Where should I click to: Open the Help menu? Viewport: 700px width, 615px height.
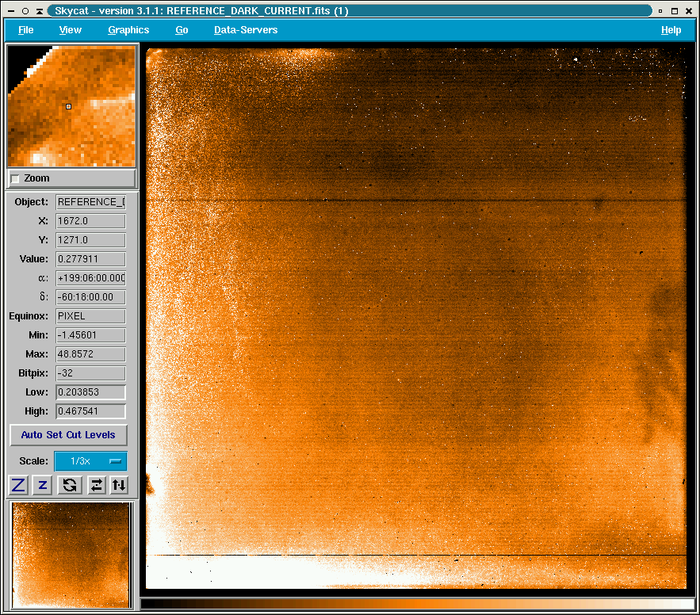tap(671, 30)
